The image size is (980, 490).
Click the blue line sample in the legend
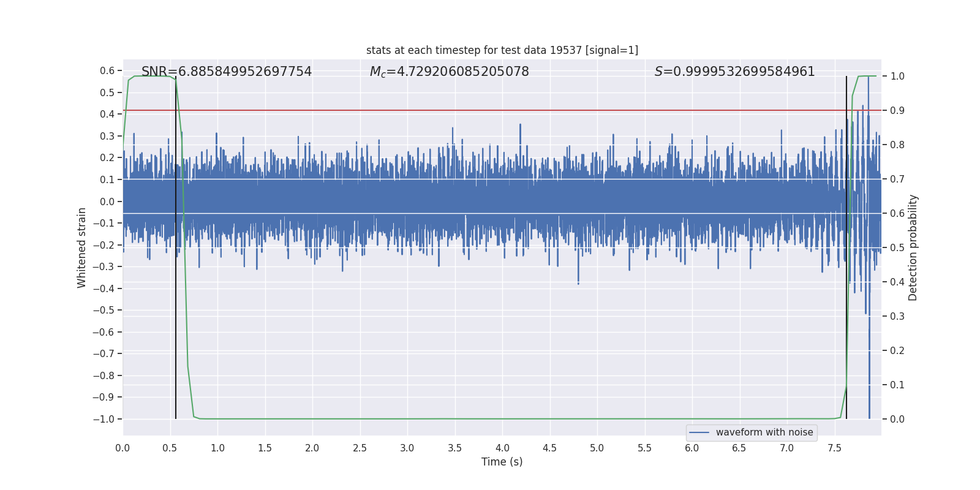pyautogui.click(x=699, y=432)
